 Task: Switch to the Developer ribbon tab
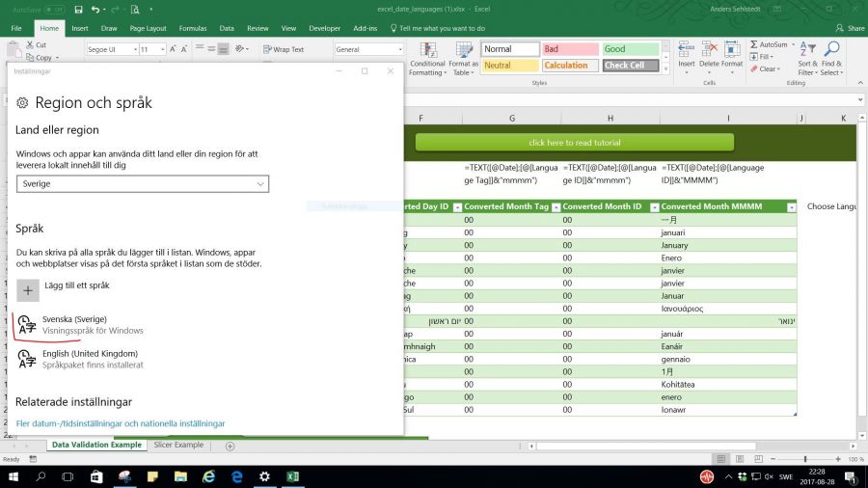click(x=324, y=28)
